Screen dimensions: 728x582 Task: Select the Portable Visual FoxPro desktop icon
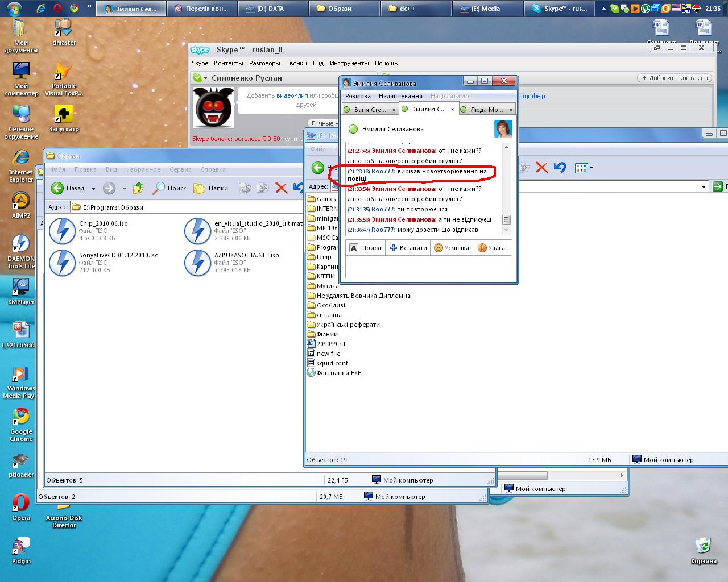tap(64, 80)
